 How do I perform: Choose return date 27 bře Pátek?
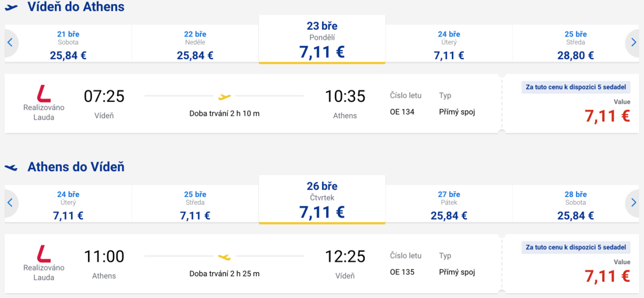(449, 205)
